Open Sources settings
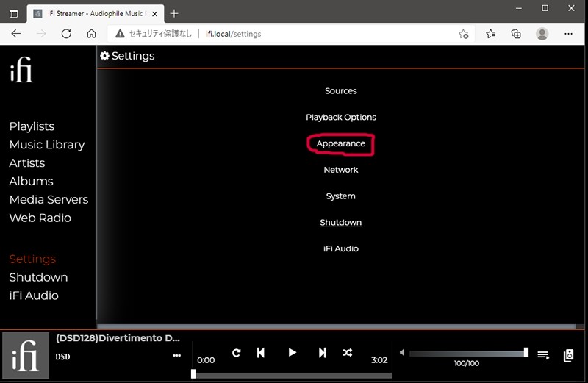Image resolution: width=588 pixels, height=383 pixels. tap(341, 90)
